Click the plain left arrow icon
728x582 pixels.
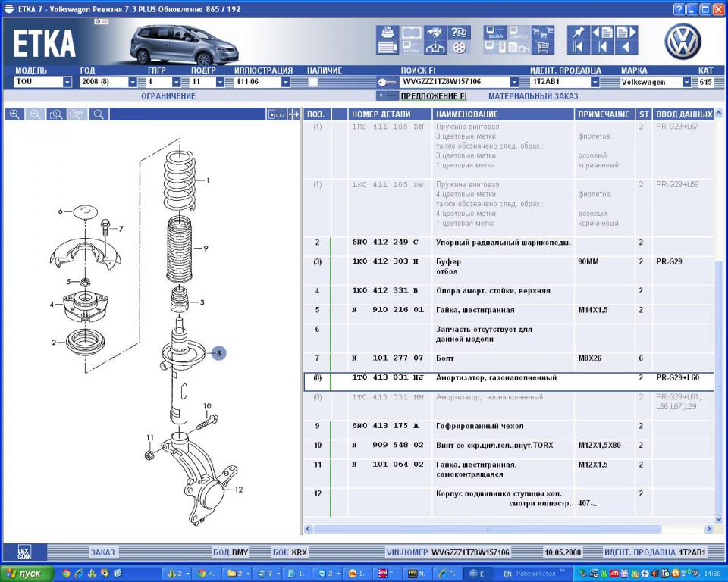click(626, 47)
